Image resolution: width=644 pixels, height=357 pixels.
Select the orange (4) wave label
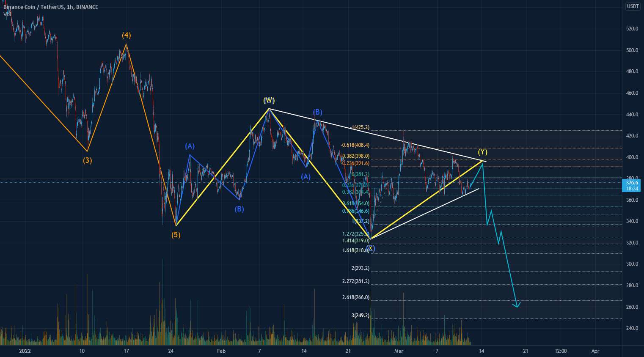pos(126,35)
